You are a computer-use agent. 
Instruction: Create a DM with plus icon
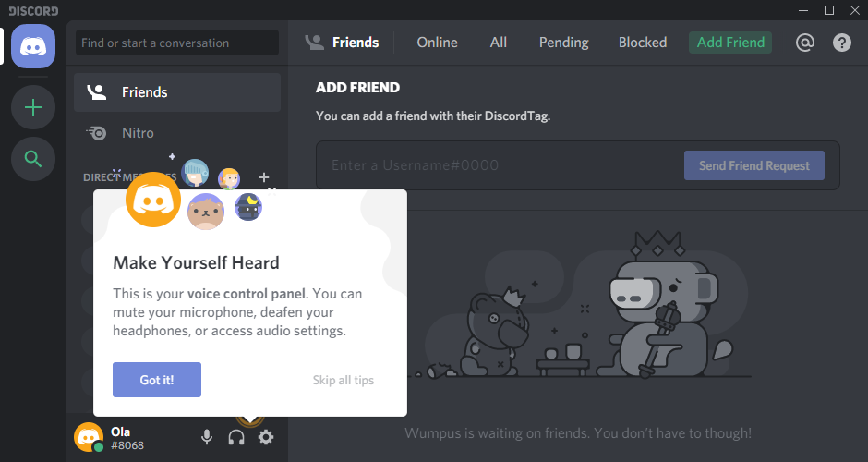click(264, 177)
